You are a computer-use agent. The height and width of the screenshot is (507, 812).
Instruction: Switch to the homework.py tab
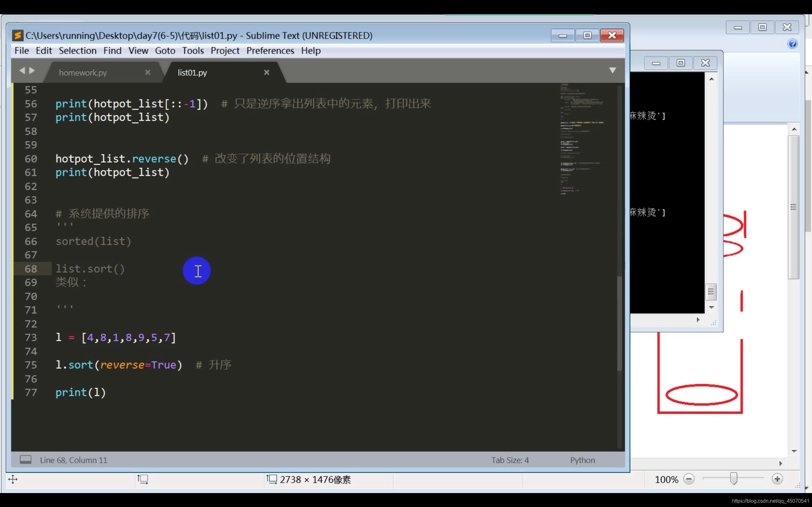tap(83, 73)
